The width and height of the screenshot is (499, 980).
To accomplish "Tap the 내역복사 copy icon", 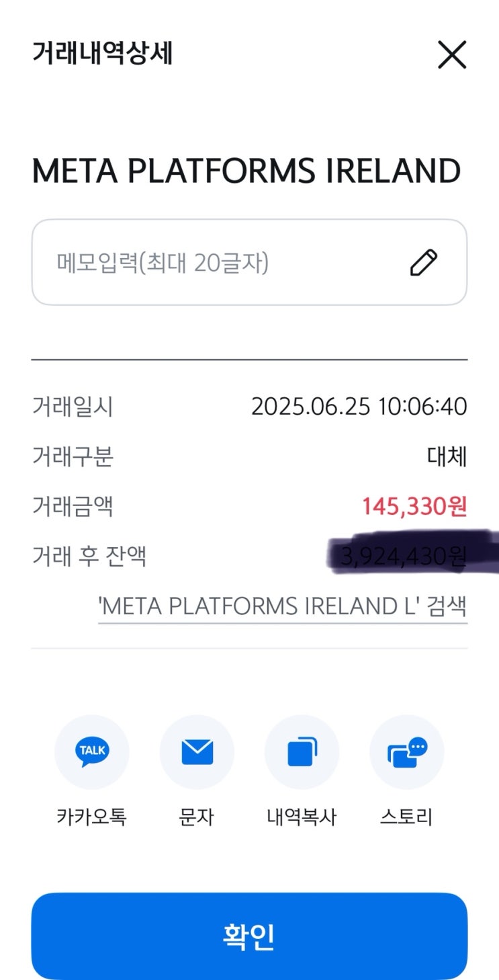I will pos(302,751).
